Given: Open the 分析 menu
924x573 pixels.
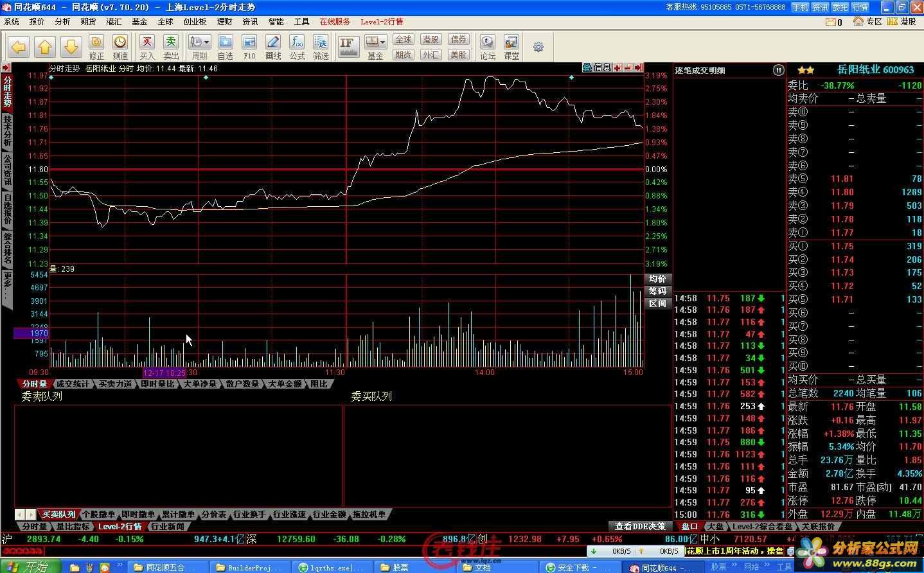Looking at the screenshot, I should [62, 22].
